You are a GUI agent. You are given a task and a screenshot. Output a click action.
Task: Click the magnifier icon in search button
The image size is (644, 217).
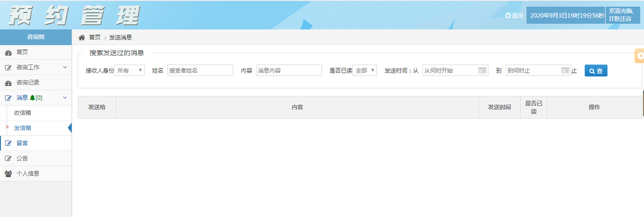pyautogui.click(x=592, y=71)
